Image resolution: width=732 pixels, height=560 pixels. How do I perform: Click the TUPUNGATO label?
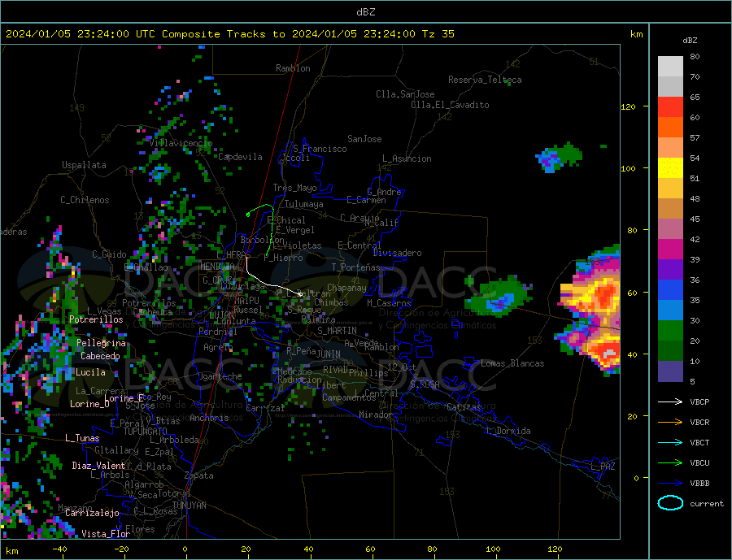pyautogui.click(x=146, y=432)
